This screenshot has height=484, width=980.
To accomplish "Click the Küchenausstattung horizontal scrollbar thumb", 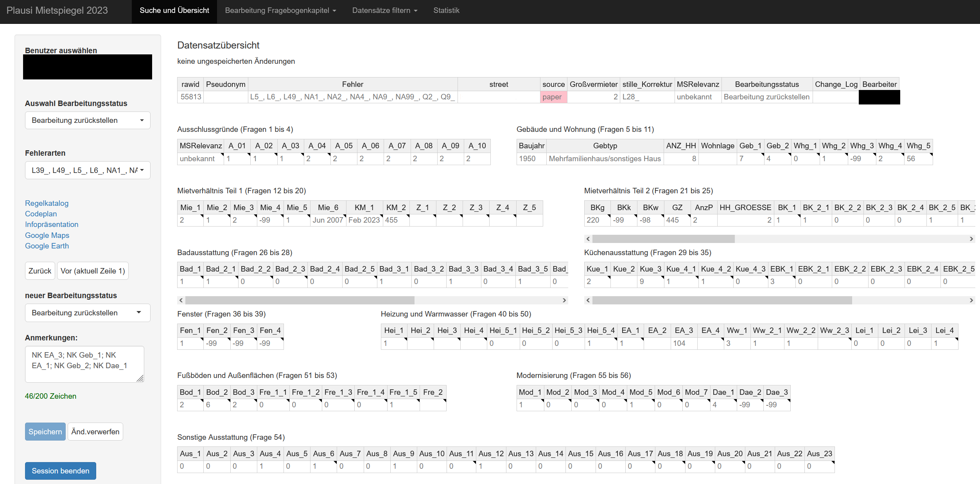I will point(722,300).
